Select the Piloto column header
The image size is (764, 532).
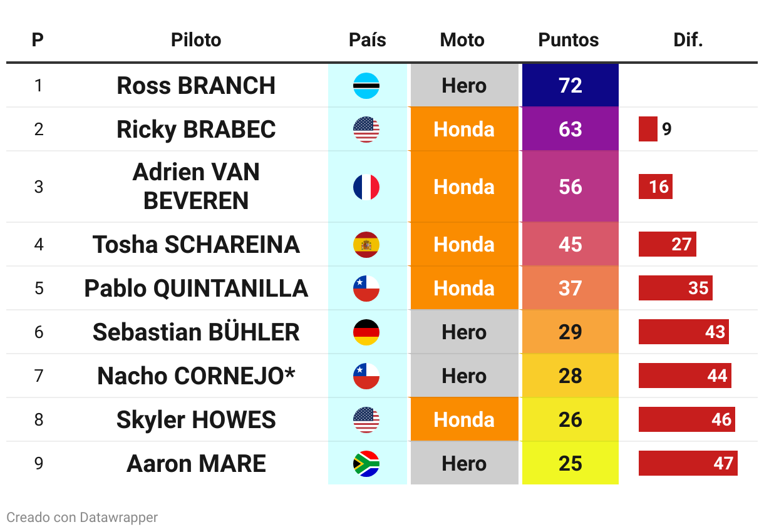(x=196, y=40)
